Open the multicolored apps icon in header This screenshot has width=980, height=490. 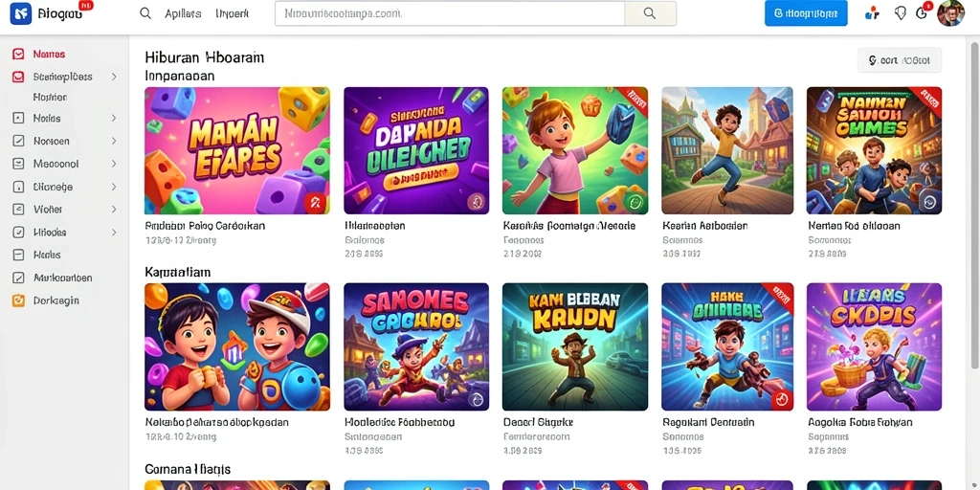[x=872, y=13]
